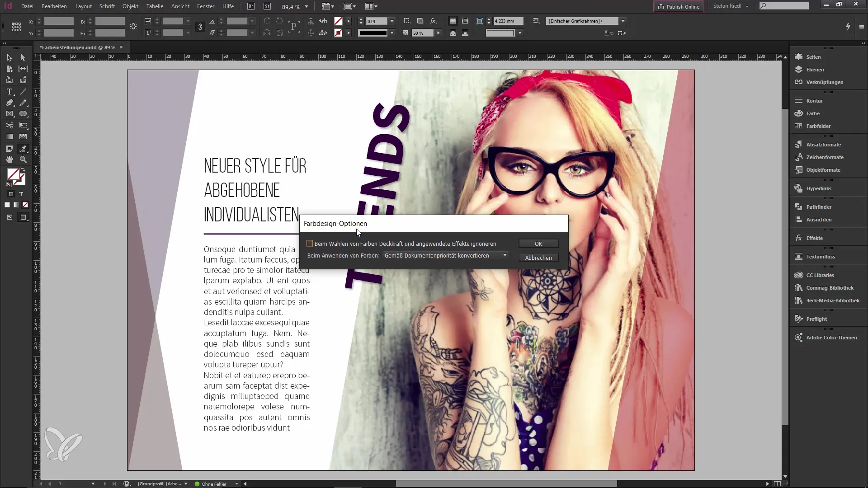This screenshot has height=488, width=868.
Task: Open the Ebenen panel
Action: pos(815,70)
